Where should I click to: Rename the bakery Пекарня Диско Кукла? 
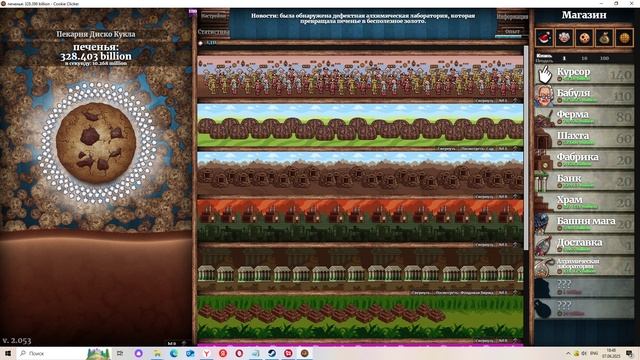96,34
